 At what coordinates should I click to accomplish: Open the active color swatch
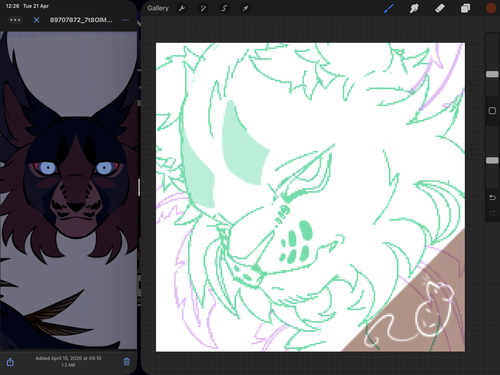(491, 8)
